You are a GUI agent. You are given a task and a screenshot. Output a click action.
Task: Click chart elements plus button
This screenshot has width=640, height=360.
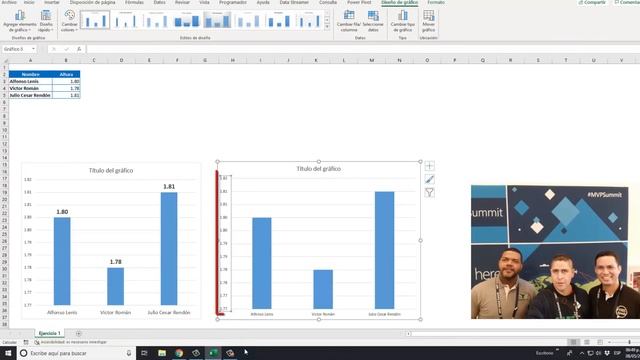(429, 166)
